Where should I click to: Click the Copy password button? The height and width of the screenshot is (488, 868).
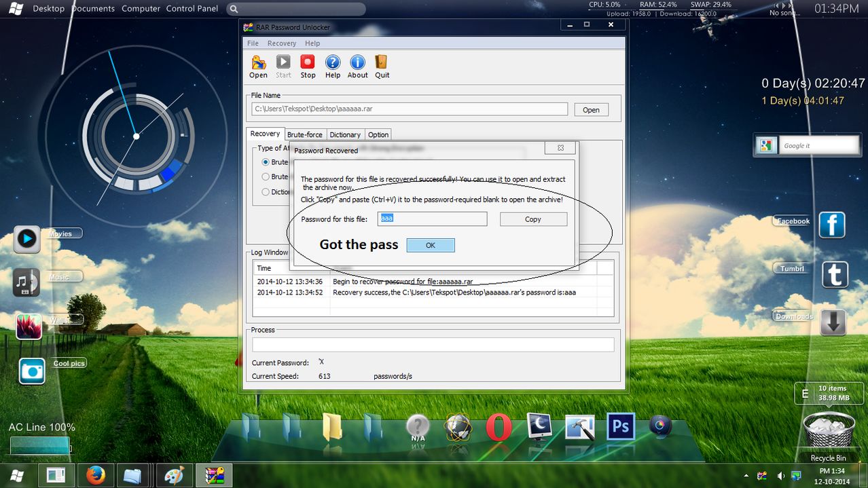533,219
